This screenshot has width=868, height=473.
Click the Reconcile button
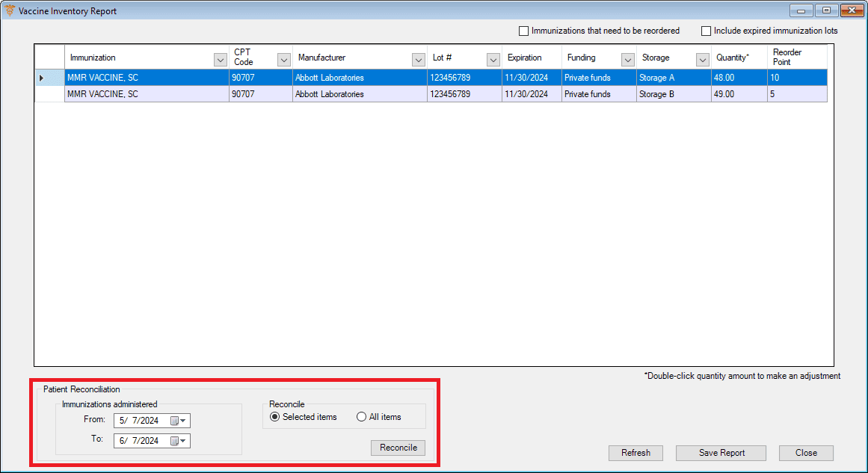tap(398, 448)
